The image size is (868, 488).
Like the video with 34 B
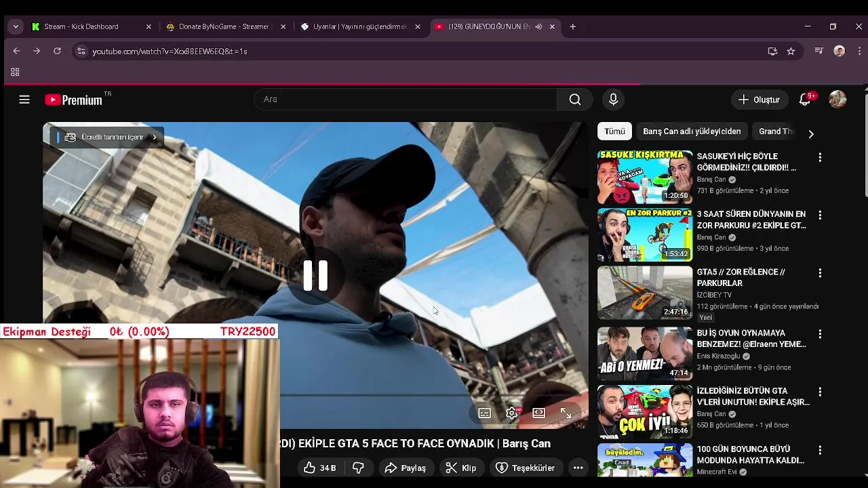(320, 468)
